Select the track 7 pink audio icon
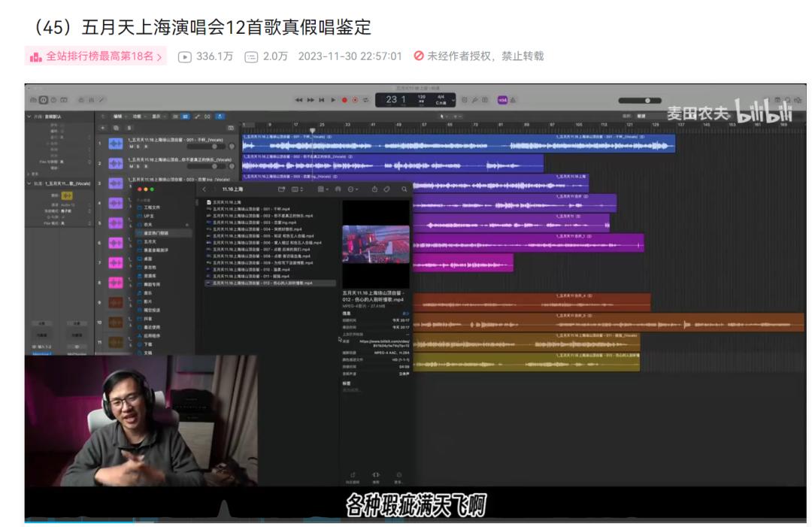Viewport: 812px width, 527px height. pos(116,262)
